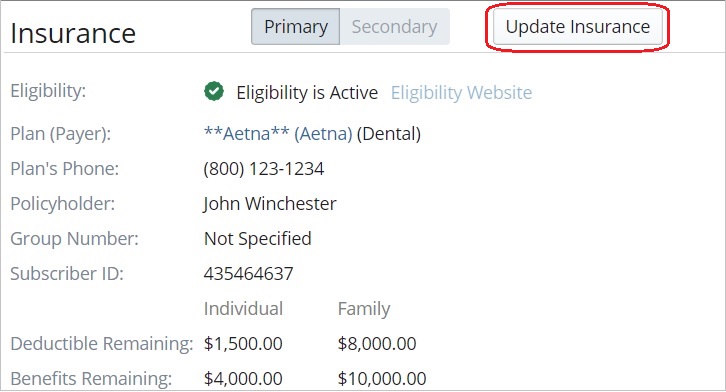The image size is (726, 392).
Task: Click the individual benefits remaining $4,000.00
Action: tap(243, 379)
